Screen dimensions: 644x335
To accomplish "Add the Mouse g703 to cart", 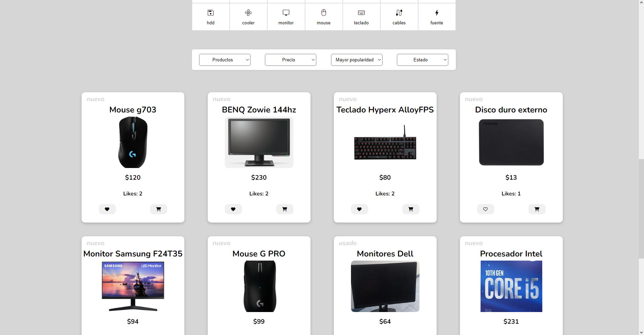I will tap(158, 209).
